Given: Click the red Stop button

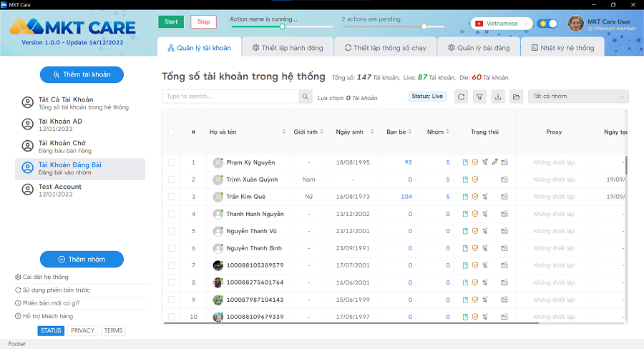Looking at the screenshot, I should (204, 21).
